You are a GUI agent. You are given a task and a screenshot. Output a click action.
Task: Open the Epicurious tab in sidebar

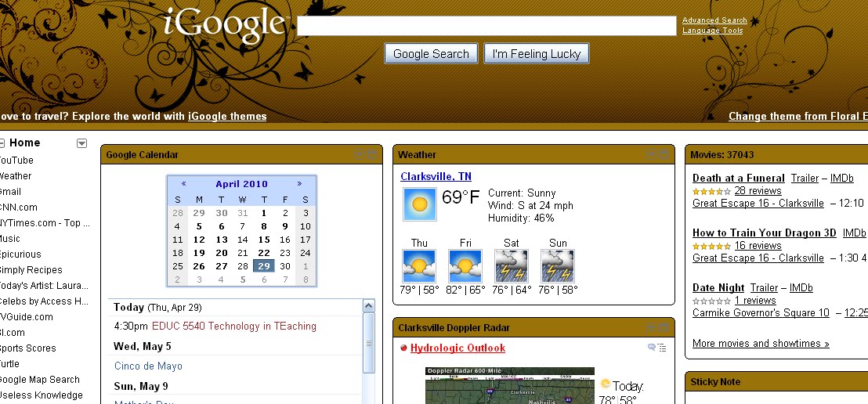pyautogui.click(x=20, y=254)
